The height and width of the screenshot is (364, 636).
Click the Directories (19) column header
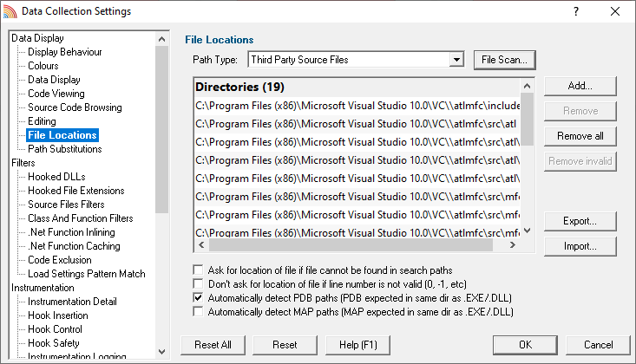pos(357,88)
